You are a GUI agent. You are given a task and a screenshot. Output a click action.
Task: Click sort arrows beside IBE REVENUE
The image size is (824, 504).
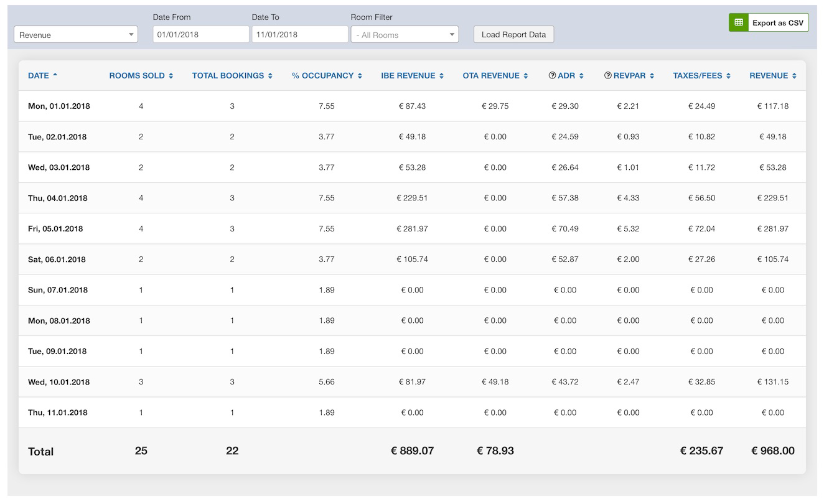tap(441, 76)
